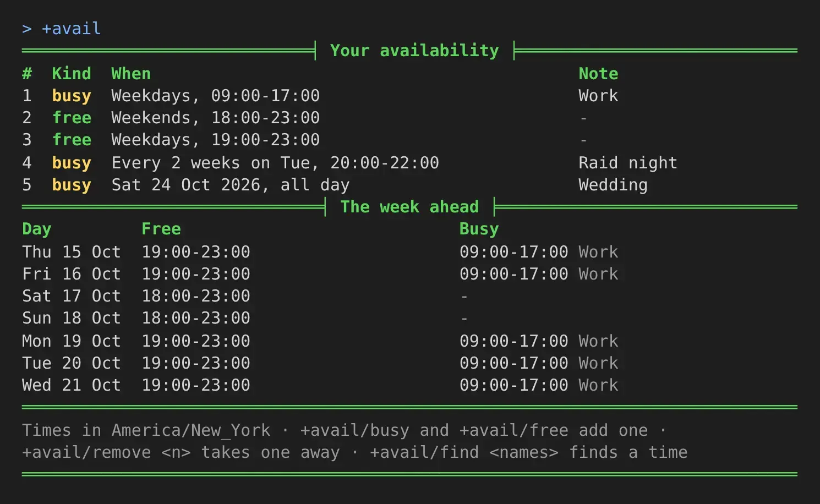Click '+avail/free' in footer hint
The width and height of the screenshot is (820, 504).
[514, 430]
